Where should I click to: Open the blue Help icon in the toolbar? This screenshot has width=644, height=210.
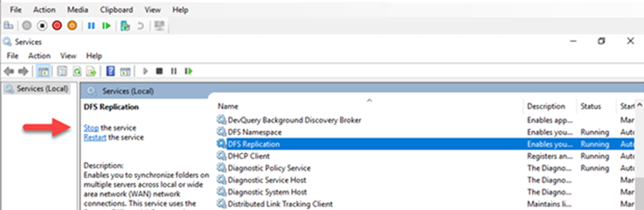pos(110,71)
